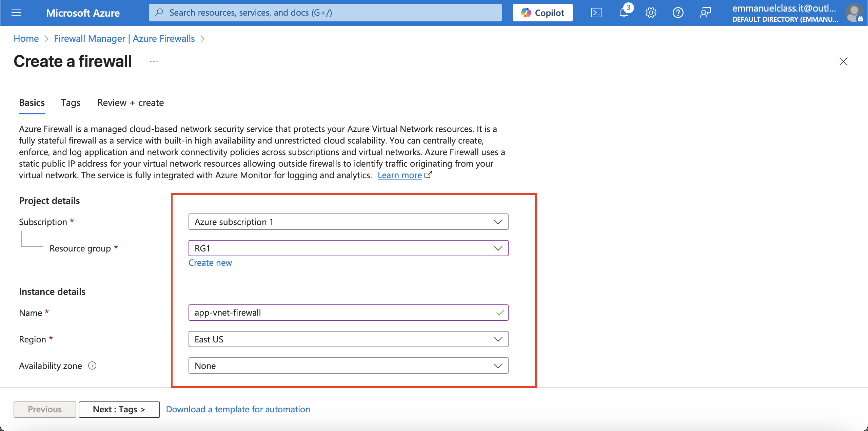Click the search magnifier icon
The image size is (868, 431).
[x=159, y=13]
